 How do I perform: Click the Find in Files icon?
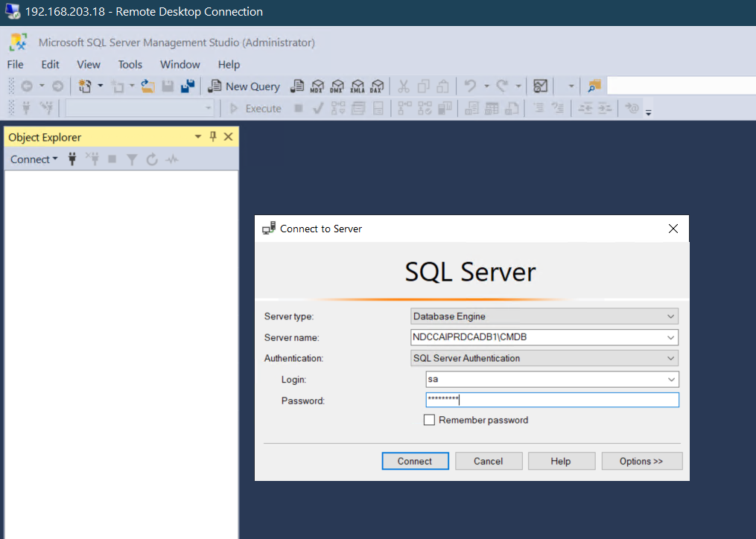pos(594,86)
